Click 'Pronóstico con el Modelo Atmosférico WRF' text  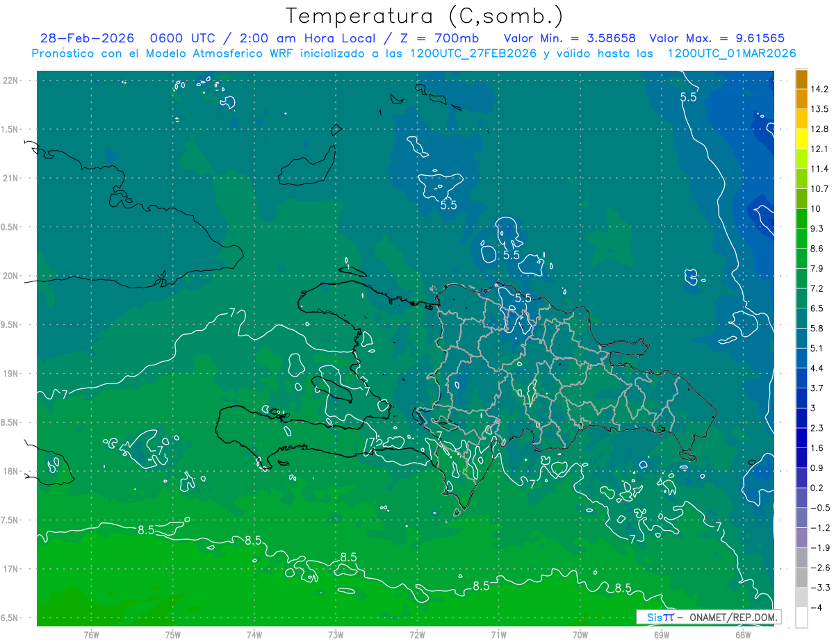(x=163, y=53)
